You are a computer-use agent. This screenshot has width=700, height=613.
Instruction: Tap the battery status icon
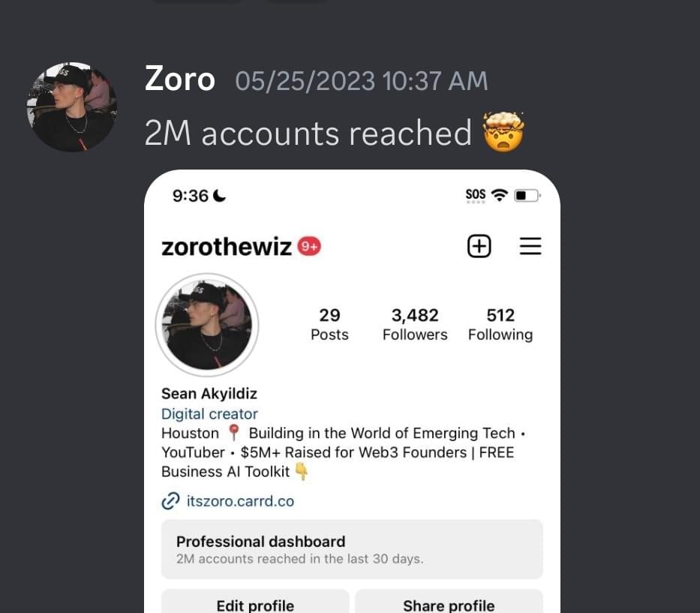(527, 196)
